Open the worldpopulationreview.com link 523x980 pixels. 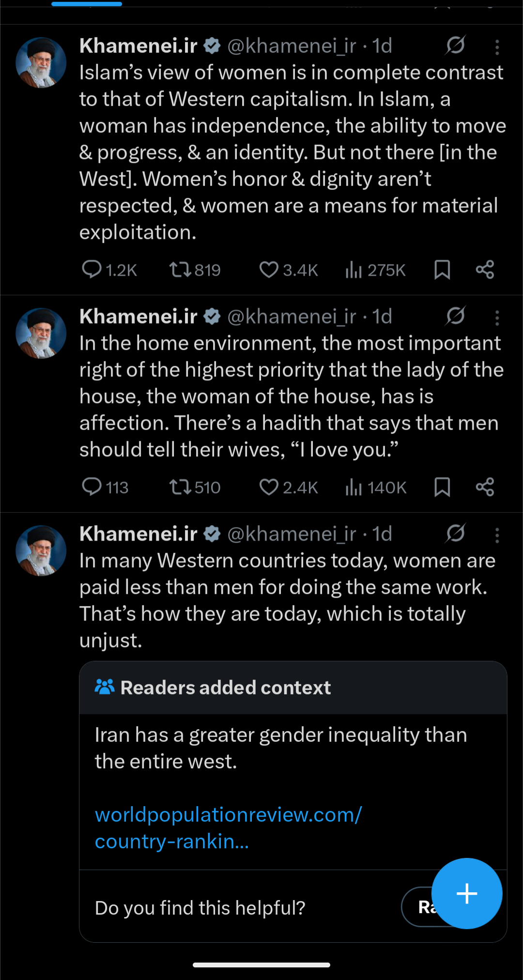(x=228, y=828)
